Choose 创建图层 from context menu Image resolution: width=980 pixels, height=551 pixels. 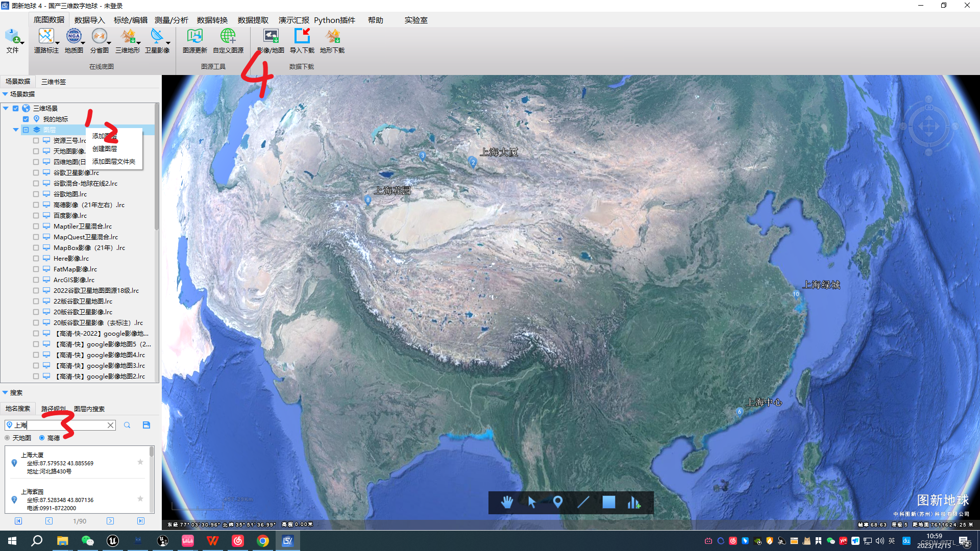(x=105, y=148)
